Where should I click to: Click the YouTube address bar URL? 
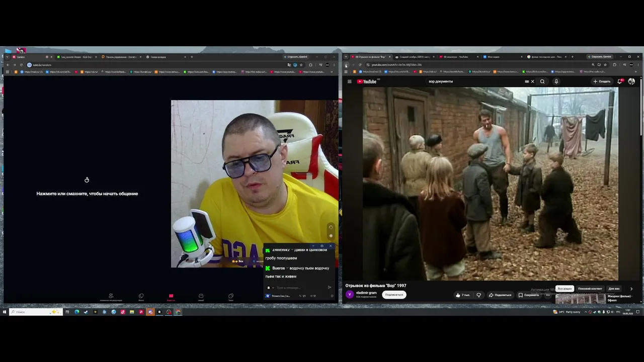pos(396,65)
